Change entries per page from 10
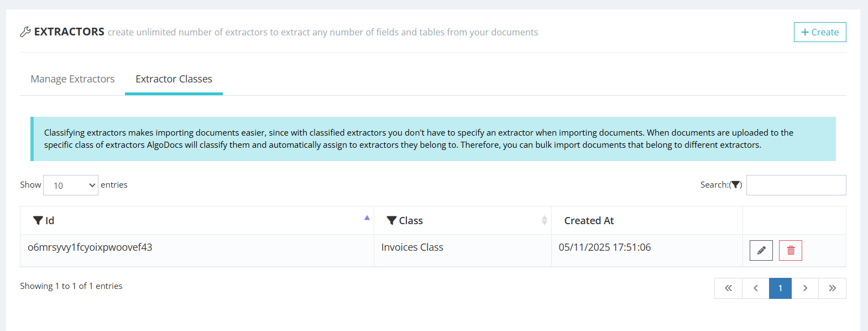 pyautogui.click(x=70, y=184)
